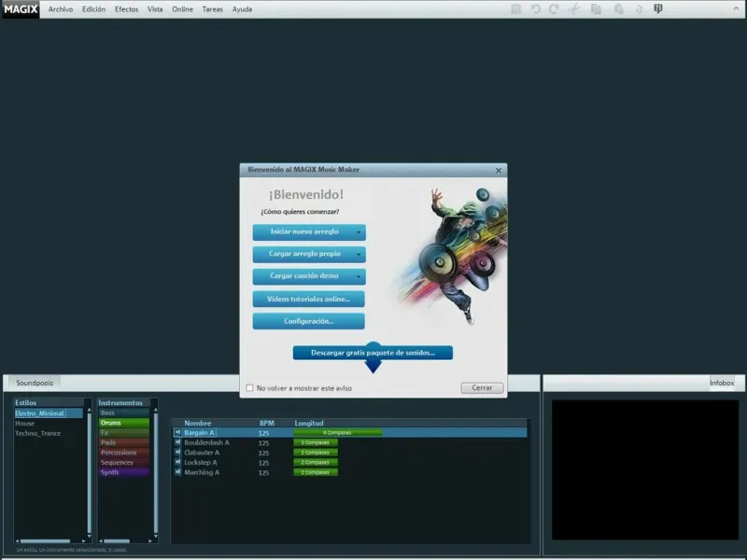Image resolution: width=747 pixels, height=560 pixels.
Task: Open the Vista menu
Action: pyautogui.click(x=155, y=9)
